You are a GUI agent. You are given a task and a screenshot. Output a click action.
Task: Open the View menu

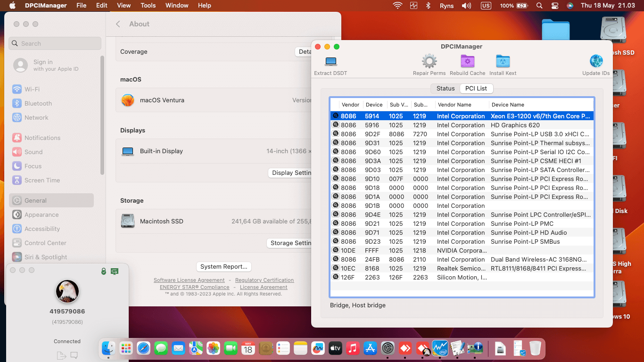(x=124, y=6)
